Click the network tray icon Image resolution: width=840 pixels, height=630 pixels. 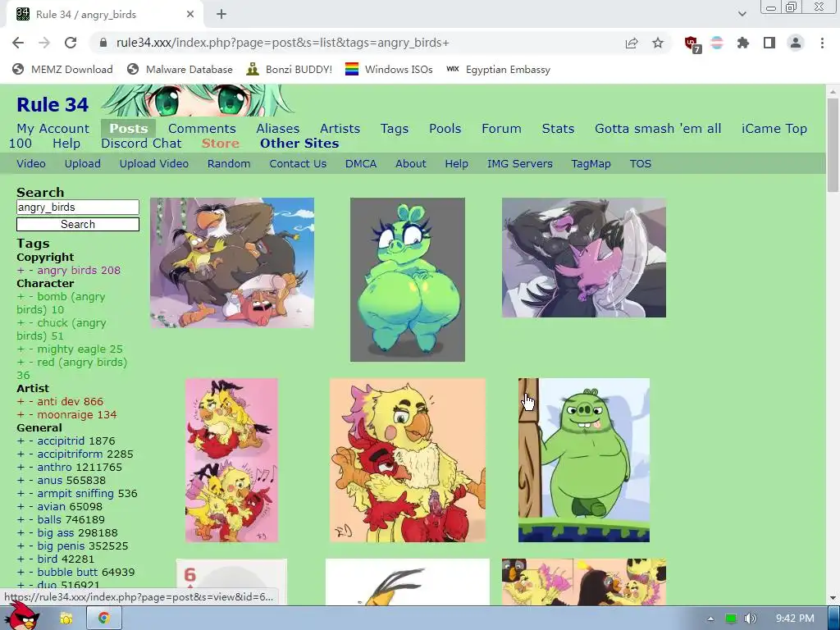point(731,619)
